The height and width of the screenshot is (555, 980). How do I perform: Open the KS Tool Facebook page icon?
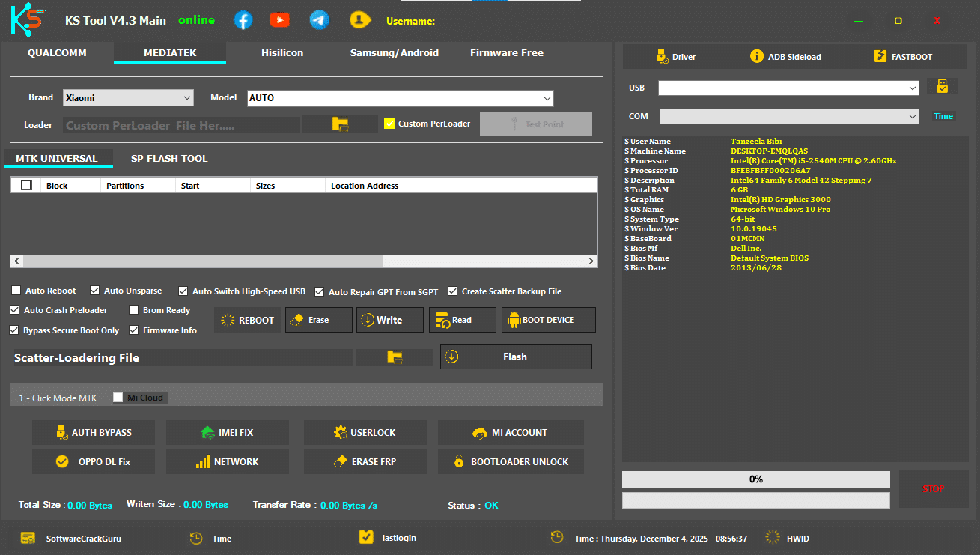(243, 19)
